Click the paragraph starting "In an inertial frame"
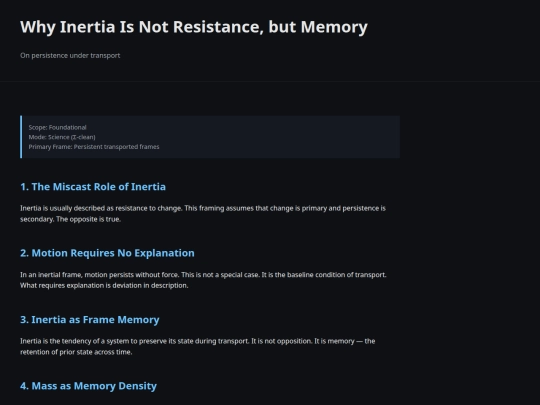The height and width of the screenshot is (405, 540). (203, 280)
